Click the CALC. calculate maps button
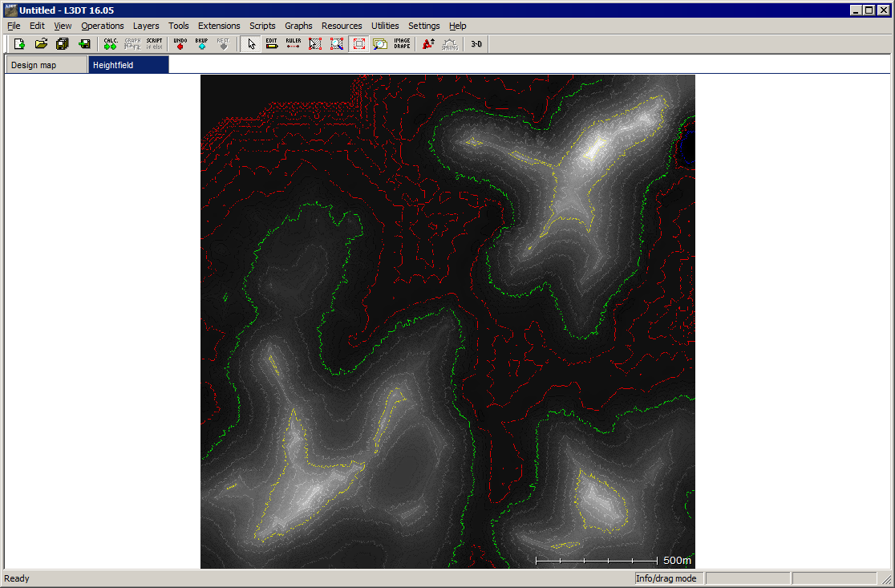 [111, 44]
